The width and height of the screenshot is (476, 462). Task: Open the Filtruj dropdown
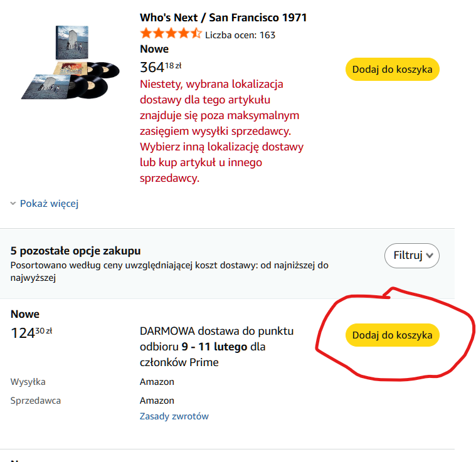click(x=411, y=255)
